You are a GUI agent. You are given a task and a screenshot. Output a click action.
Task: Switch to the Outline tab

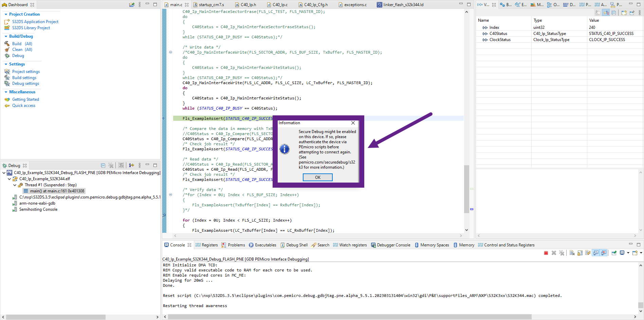coord(553,5)
